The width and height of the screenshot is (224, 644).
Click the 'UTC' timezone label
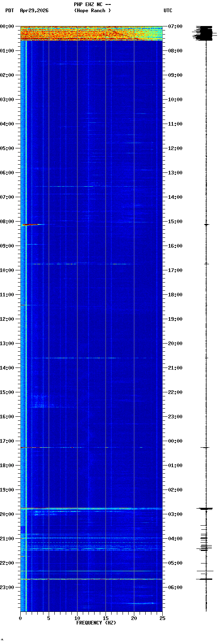point(168,11)
